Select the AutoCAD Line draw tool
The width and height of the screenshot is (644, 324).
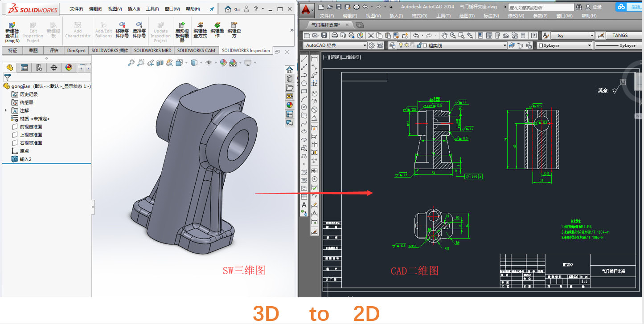pyautogui.click(x=304, y=59)
